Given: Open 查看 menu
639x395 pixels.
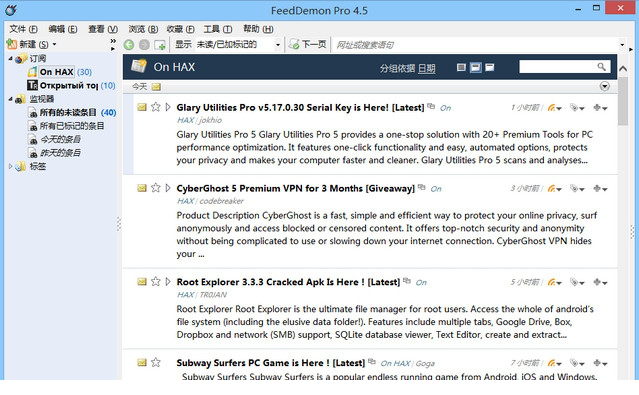Looking at the screenshot, I should (103, 29).
